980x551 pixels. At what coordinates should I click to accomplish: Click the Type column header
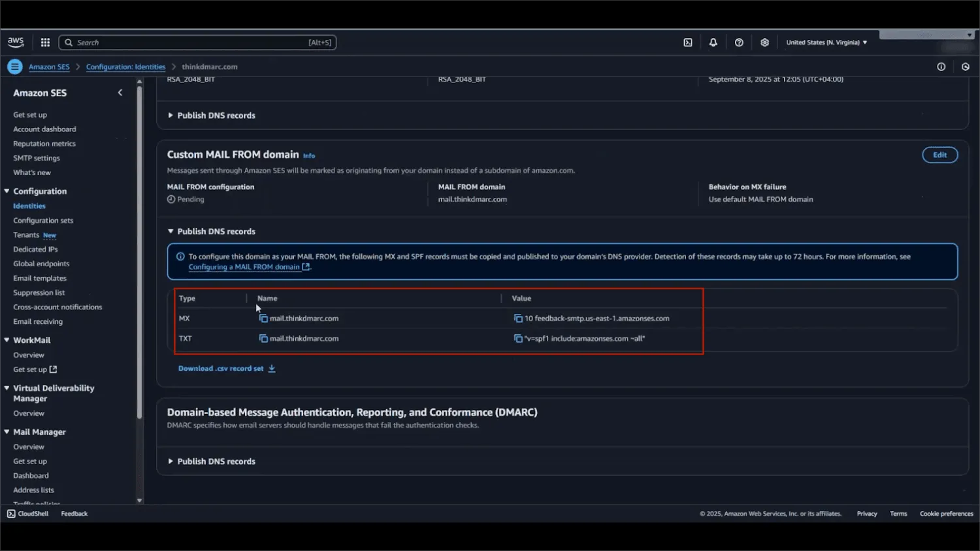187,298
